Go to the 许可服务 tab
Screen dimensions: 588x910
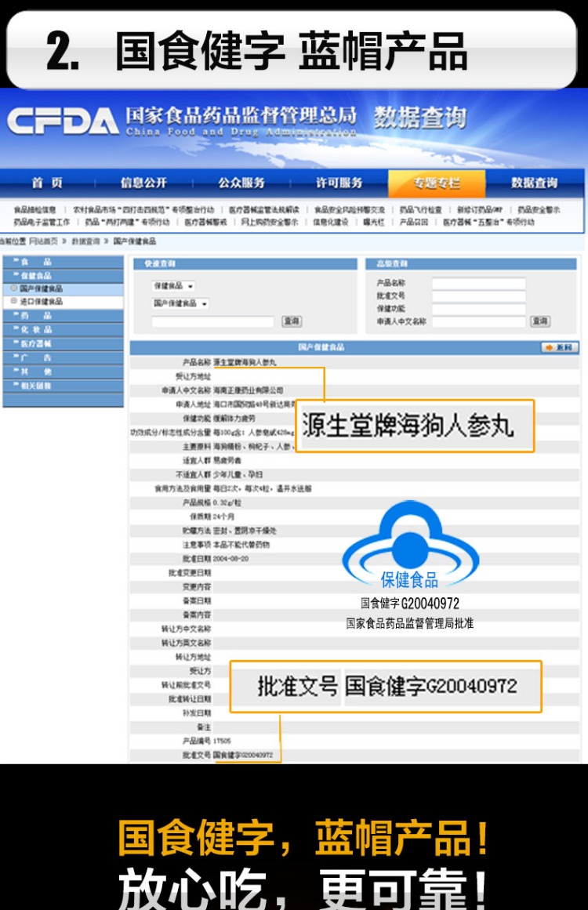pos(339,183)
